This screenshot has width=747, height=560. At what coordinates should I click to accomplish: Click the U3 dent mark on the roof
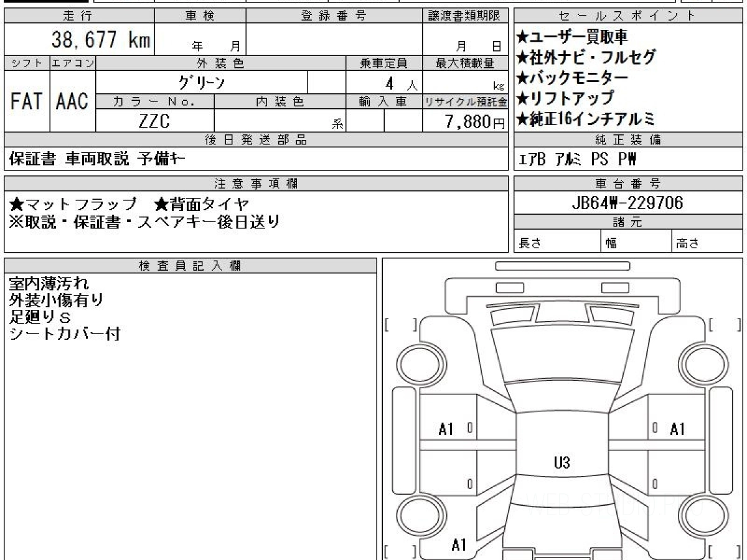[x=561, y=462]
